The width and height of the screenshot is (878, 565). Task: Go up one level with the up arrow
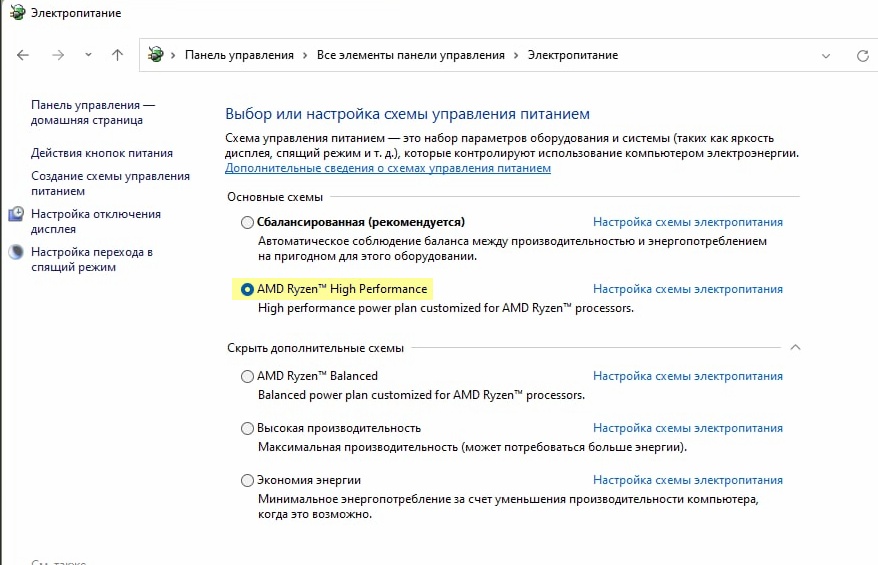(117, 55)
